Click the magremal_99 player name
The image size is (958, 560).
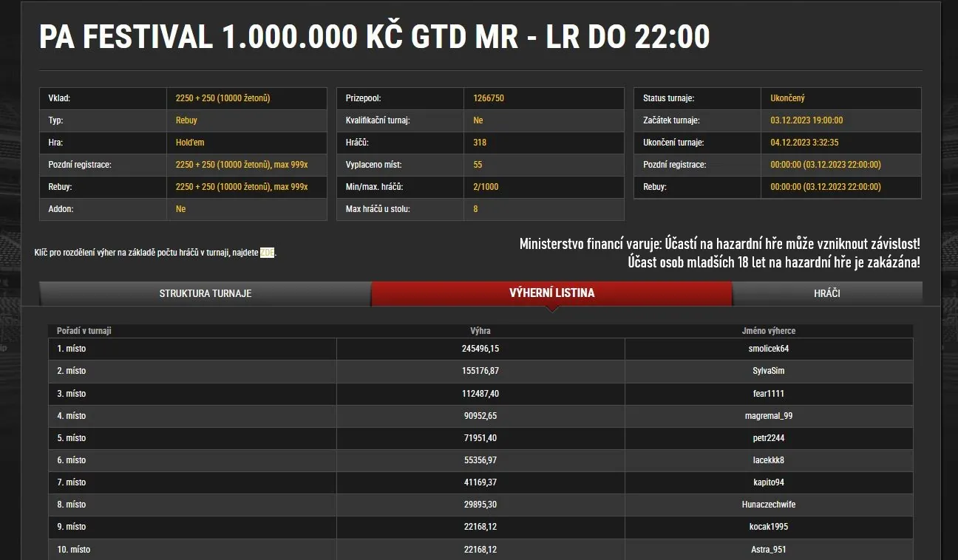click(x=770, y=415)
